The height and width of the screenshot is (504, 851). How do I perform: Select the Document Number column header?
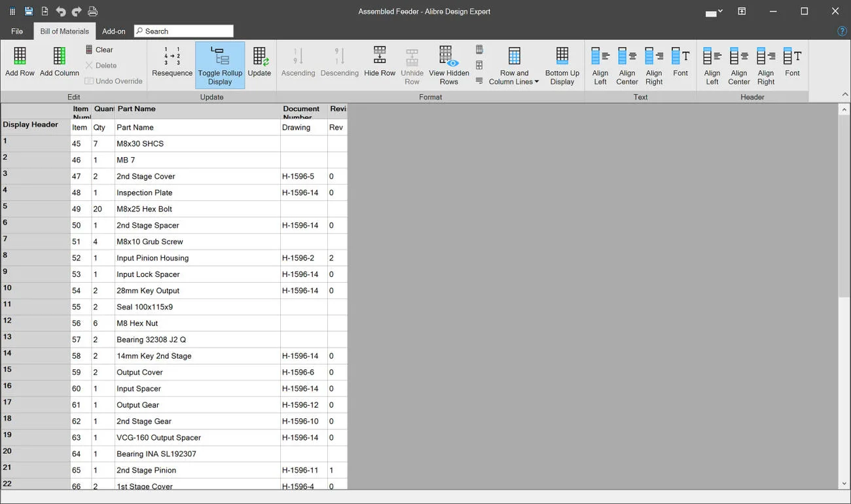304,111
